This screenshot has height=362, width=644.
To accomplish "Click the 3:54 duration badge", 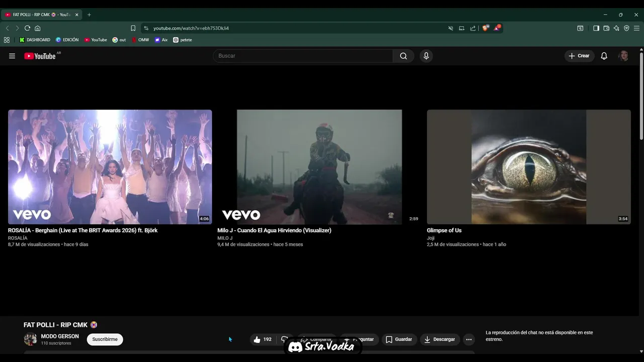I will [623, 219].
